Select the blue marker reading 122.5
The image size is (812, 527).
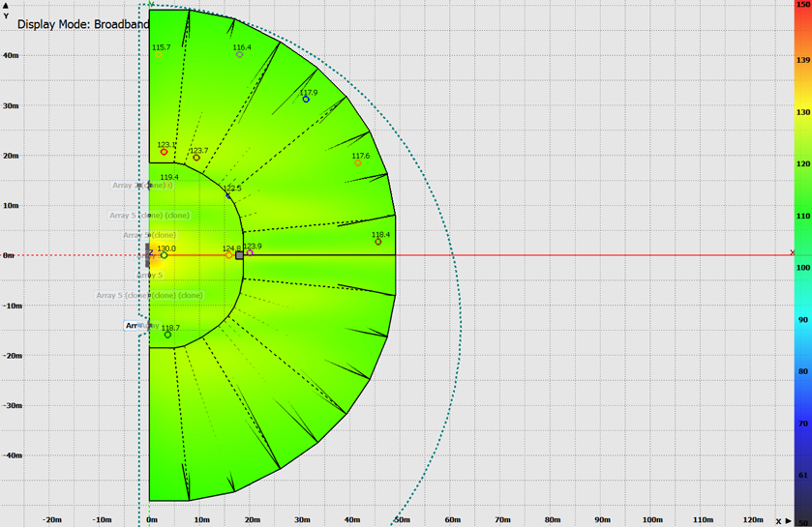(x=229, y=195)
